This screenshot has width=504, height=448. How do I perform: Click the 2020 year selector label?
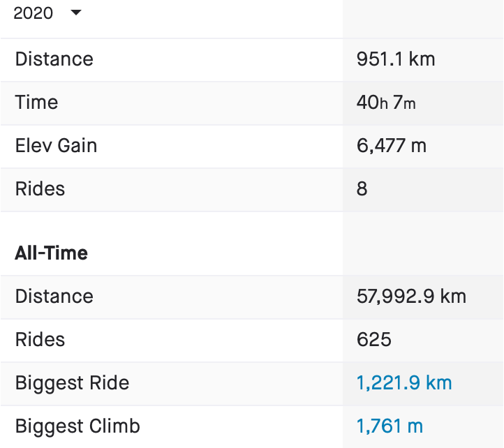[34, 13]
